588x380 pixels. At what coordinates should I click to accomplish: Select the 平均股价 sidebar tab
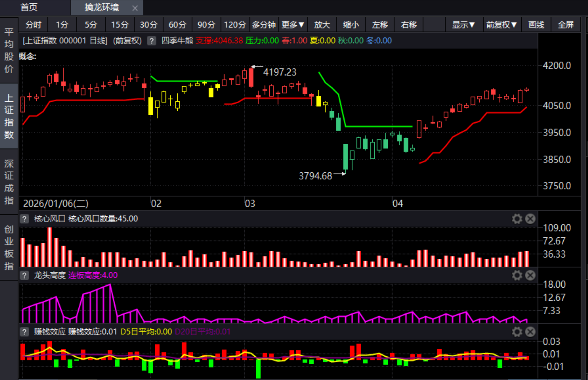(9, 50)
